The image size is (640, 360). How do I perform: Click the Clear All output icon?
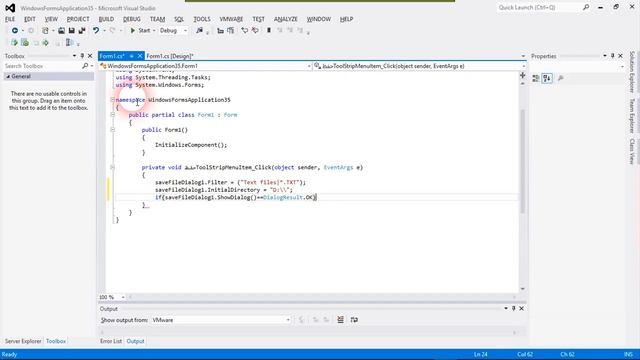click(340, 320)
